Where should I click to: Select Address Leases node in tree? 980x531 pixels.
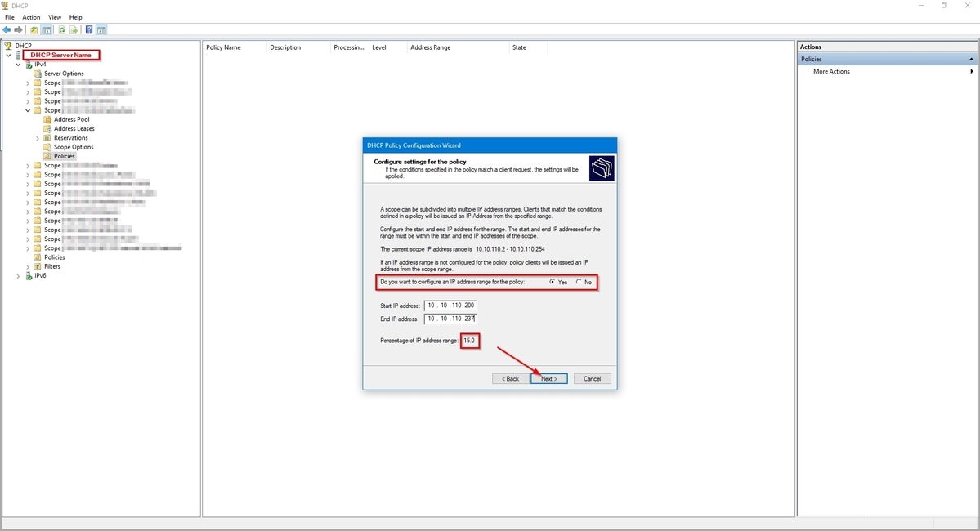click(74, 128)
